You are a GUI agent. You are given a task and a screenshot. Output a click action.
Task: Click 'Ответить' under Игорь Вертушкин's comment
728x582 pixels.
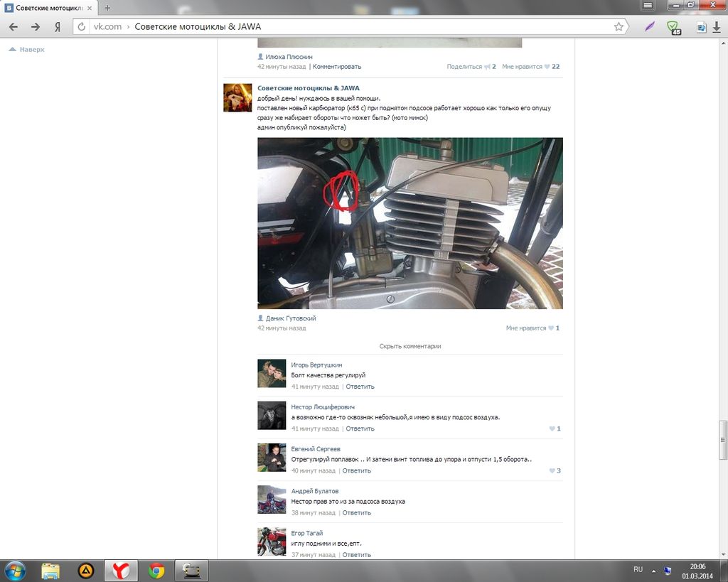tap(360, 387)
